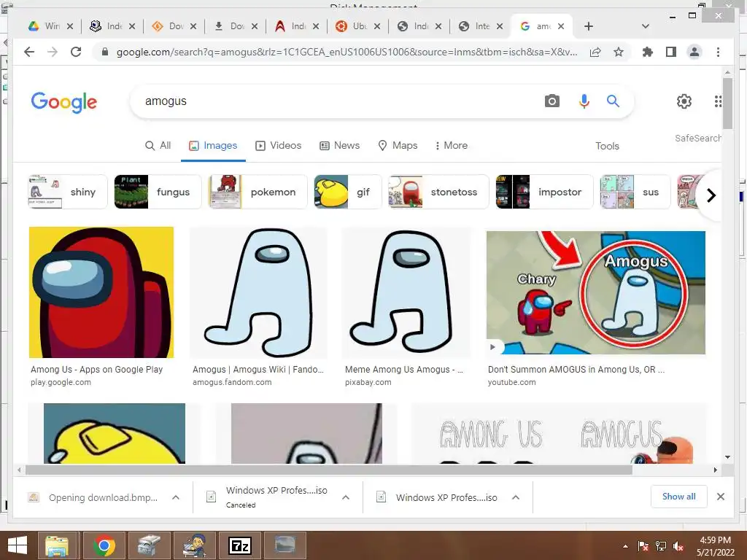
Task: Show more suggestion chips with right arrow
Action: point(711,195)
